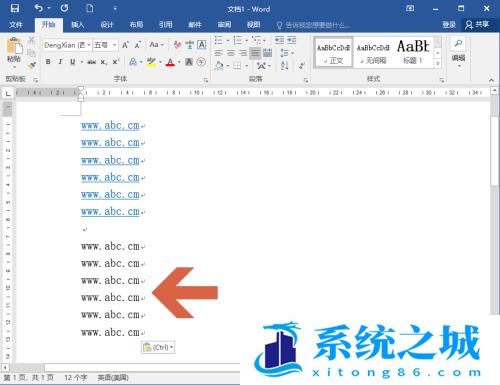
Task: Switch to the 视图 View tab
Action: click(253, 25)
